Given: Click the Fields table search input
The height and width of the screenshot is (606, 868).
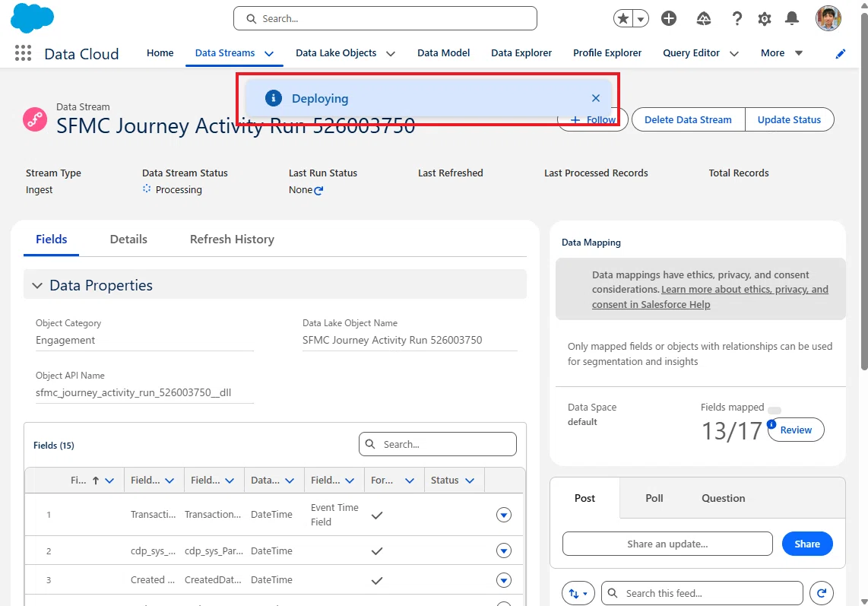Looking at the screenshot, I should tap(437, 444).
